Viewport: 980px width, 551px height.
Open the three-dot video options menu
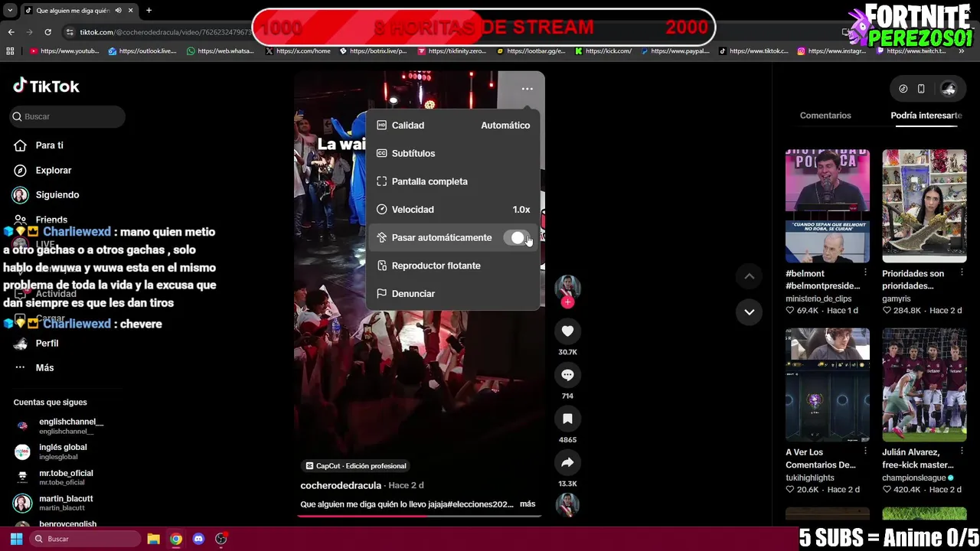tap(528, 89)
